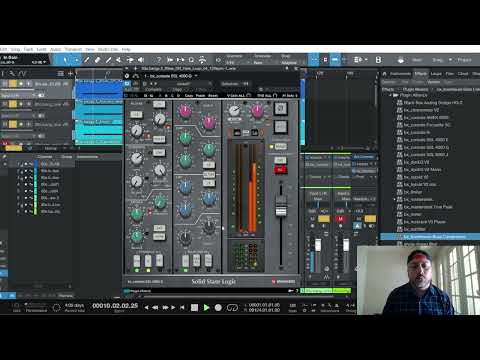This screenshot has width=480, height=360.
Task: Toggle red button above plugin fader
Action: point(280,170)
